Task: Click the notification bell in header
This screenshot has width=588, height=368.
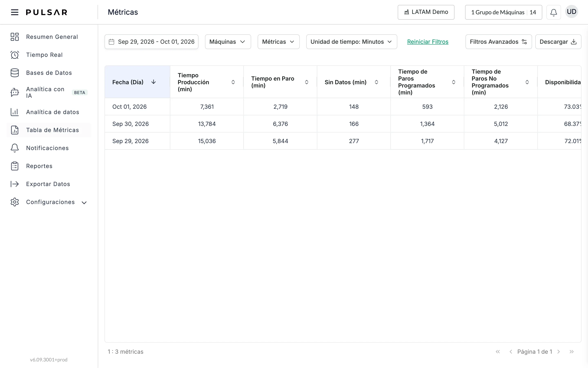Action: (553, 12)
